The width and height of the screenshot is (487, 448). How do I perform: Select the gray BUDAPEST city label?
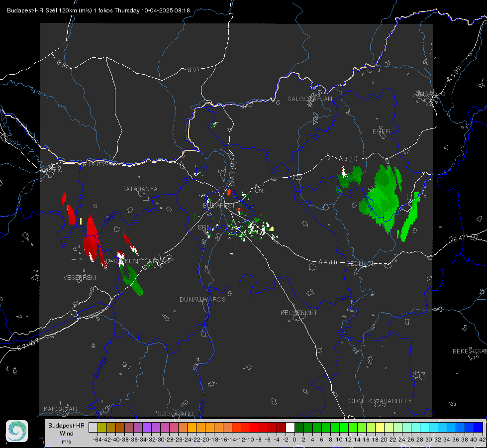click(219, 205)
